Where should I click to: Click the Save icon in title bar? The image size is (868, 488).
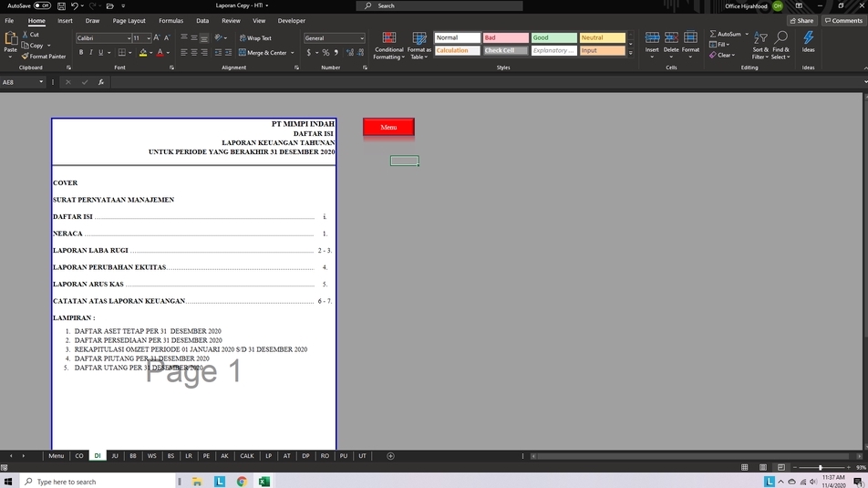tap(61, 5)
